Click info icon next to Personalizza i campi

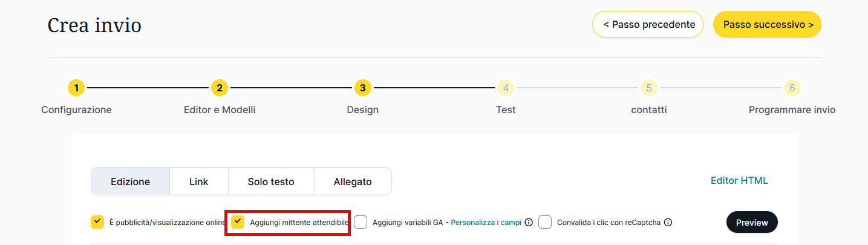[529, 223]
